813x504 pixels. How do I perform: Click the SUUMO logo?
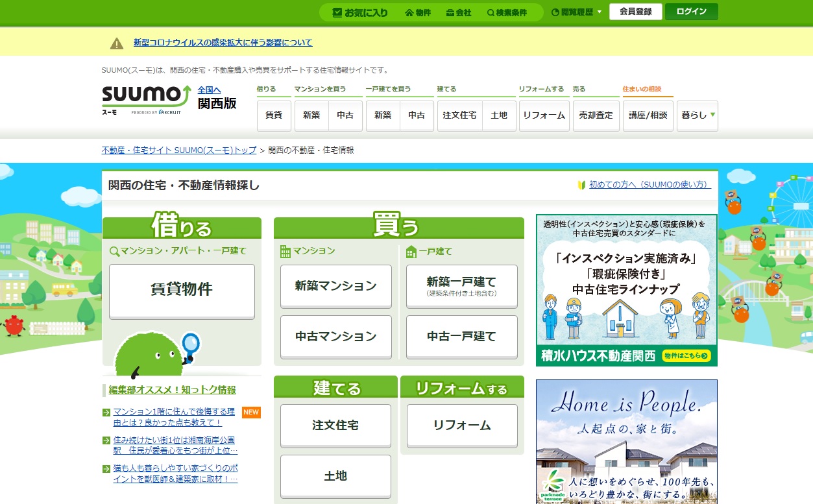click(146, 100)
